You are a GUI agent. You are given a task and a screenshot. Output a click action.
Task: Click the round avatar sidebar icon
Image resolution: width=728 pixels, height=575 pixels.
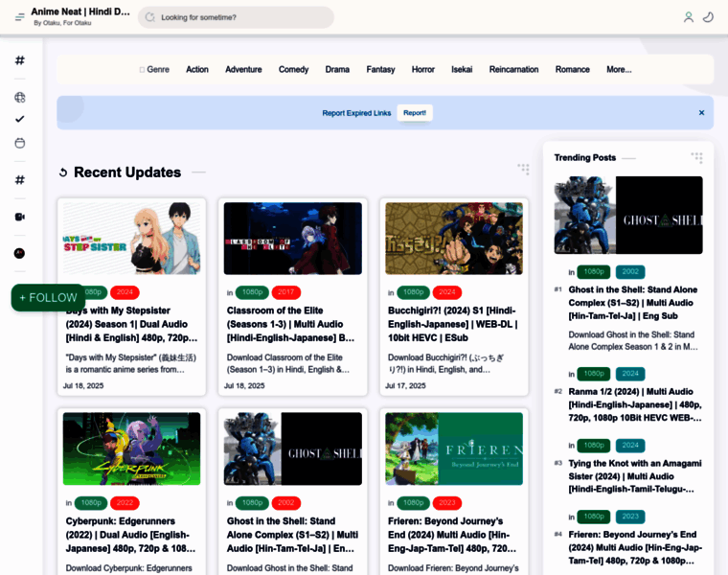click(19, 253)
